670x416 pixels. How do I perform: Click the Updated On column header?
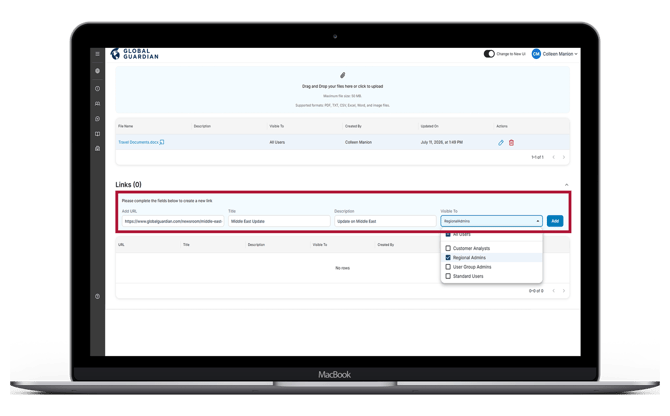coord(429,126)
